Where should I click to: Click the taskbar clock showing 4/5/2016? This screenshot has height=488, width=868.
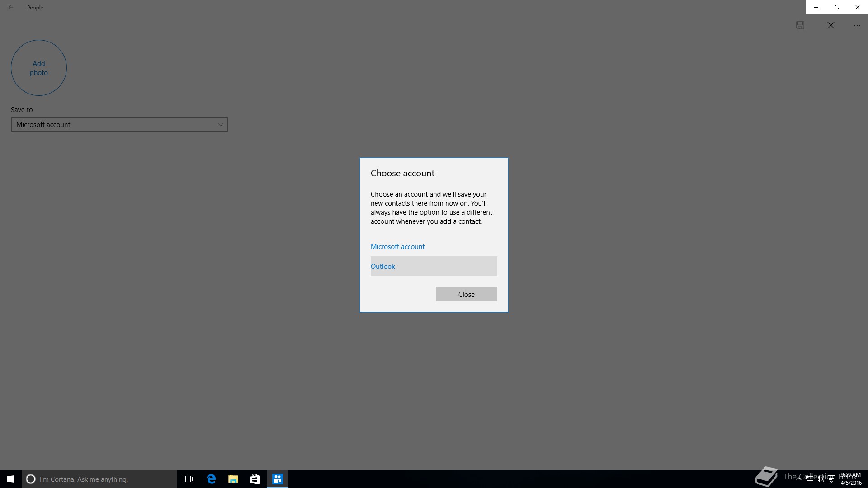pos(851,479)
